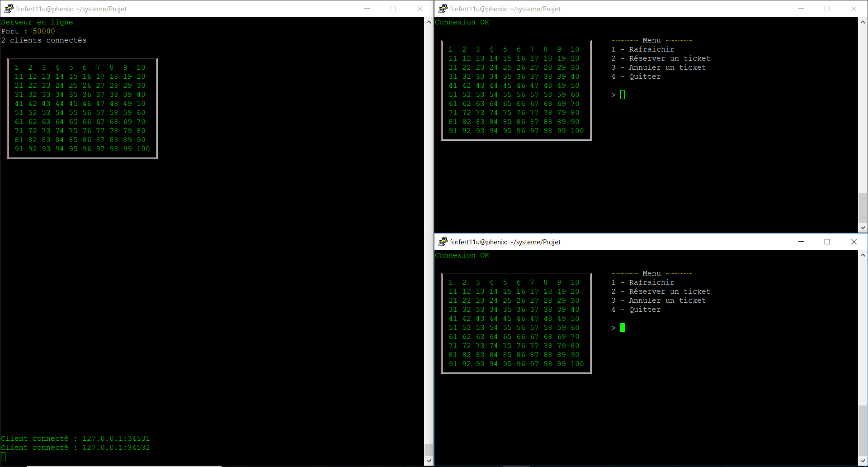This screenshot has height=467, width=868.
Task: Click 'Port : 50000' line in server
Action: [28, 31]
